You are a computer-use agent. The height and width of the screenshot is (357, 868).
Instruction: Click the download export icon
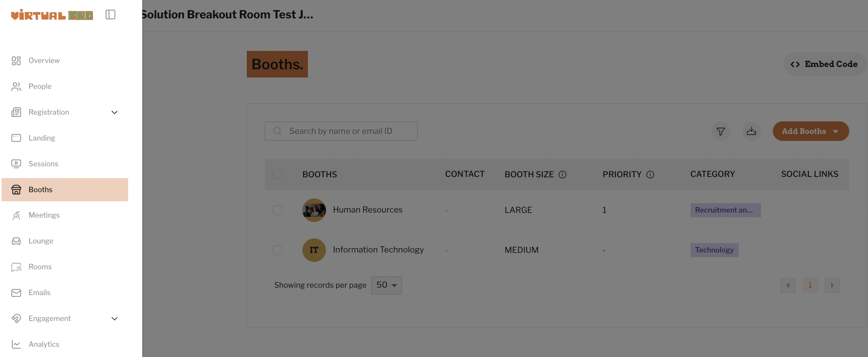pyautogui.click(x=751, y=131)
